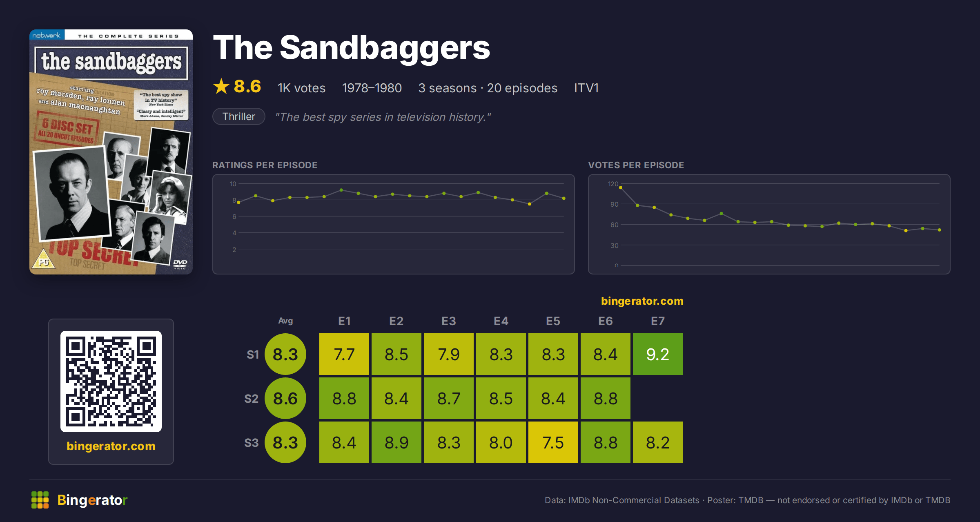Select the S1 E1 cell rated 7.7
Image resolution: width=980 pixels, height=522 pixels.
(344, 354)
